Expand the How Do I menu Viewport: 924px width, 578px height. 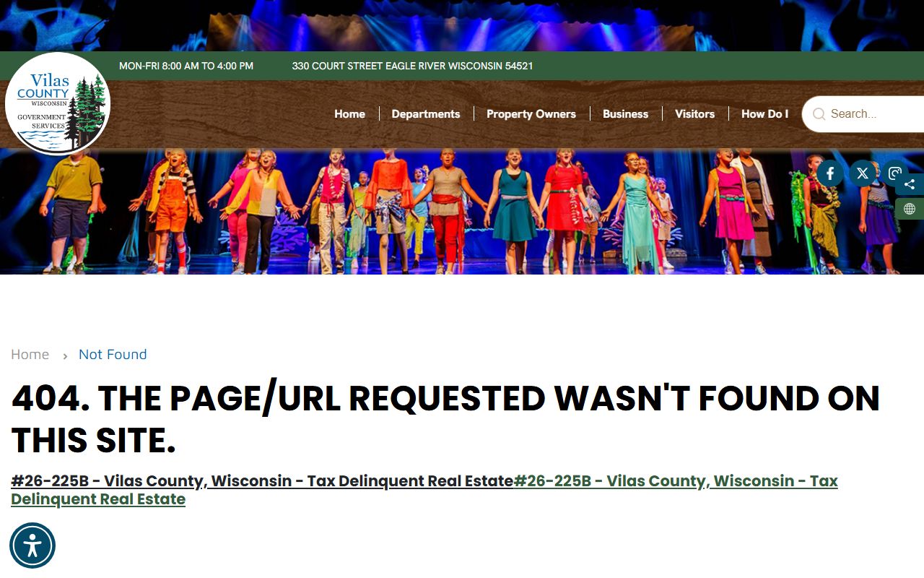pyautogui.click(x=764, y=114)
